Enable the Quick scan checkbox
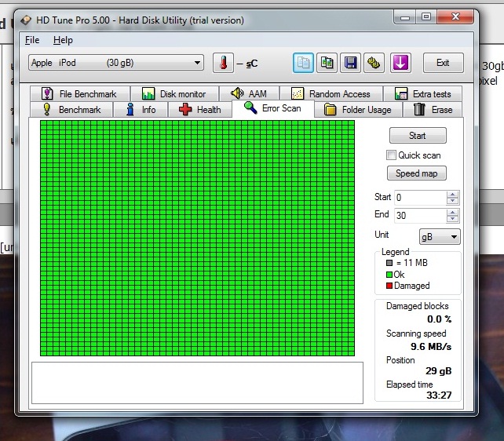The image size is (504, 441). 392,155
